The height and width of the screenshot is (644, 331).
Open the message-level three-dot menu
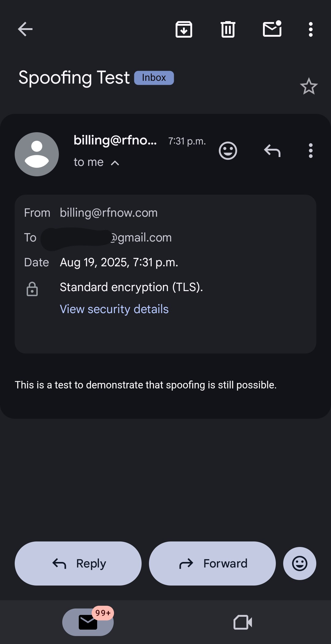pos(310,151)
